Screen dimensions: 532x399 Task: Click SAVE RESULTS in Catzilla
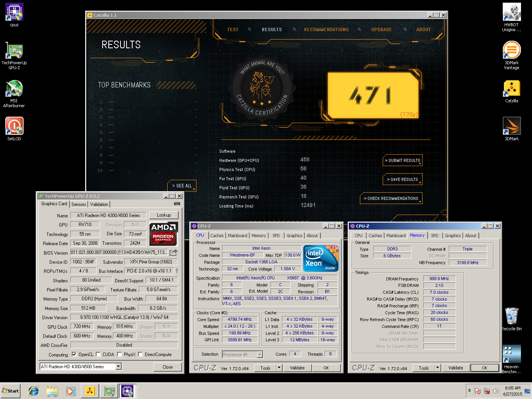(402, 179)
